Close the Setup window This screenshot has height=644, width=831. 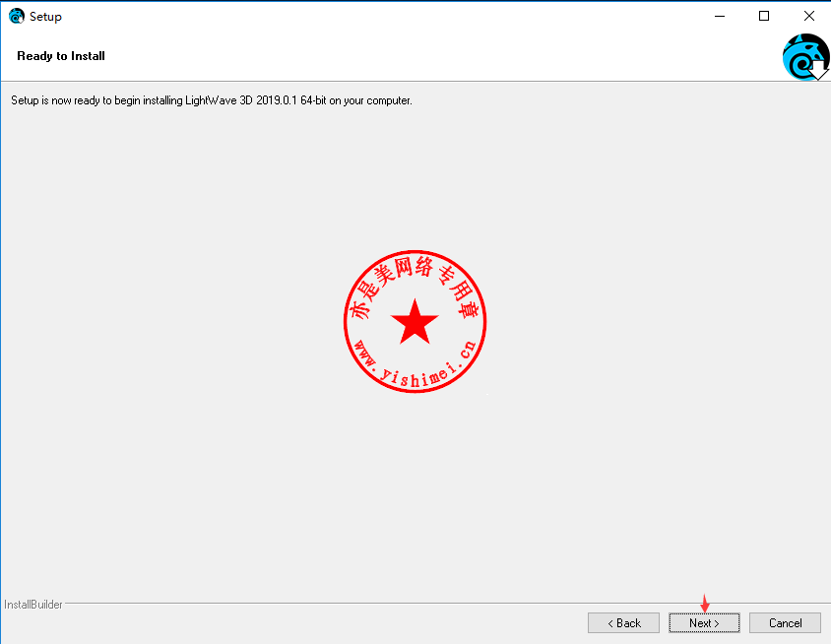pyautogui.click(x=808, y=17)
